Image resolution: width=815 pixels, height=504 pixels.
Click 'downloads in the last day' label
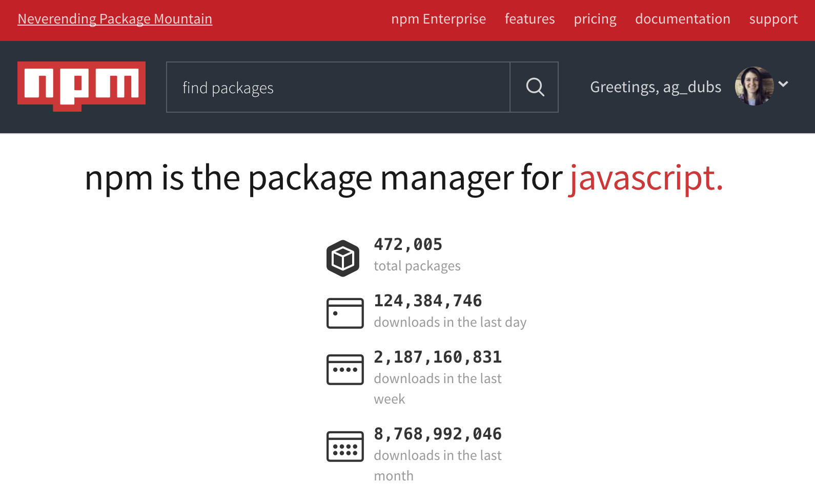tap(450, 322)
